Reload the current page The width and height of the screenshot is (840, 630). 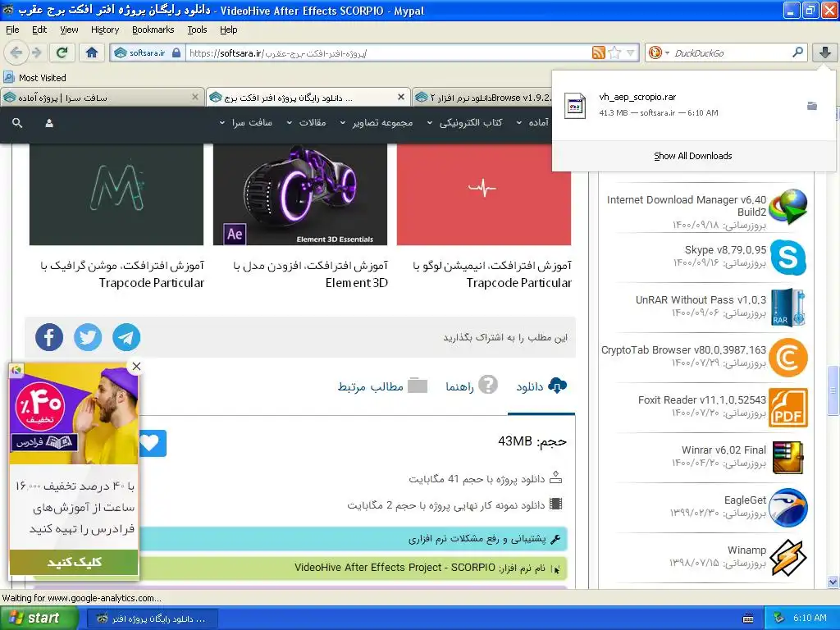[62, 52]
